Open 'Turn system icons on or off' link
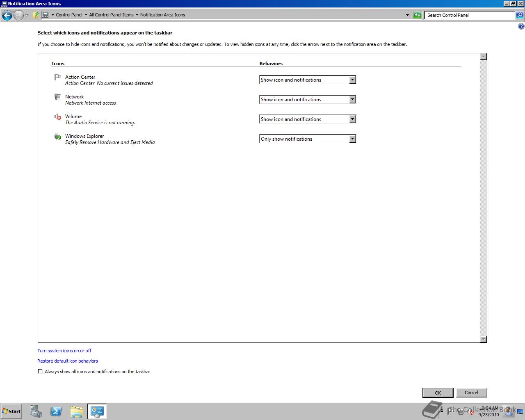 click(x=64, y=351)
